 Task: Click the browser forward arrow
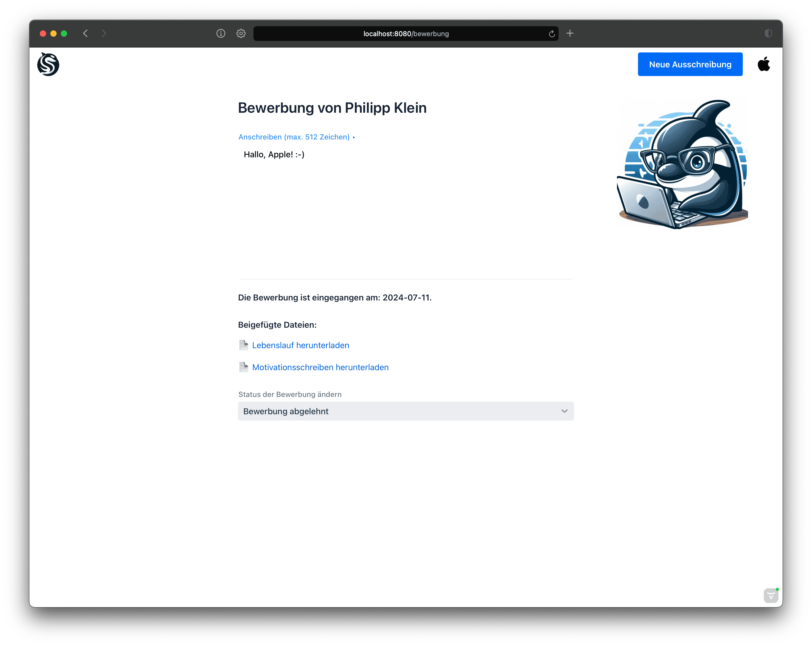pyautogui.click(x=104, y=34)
